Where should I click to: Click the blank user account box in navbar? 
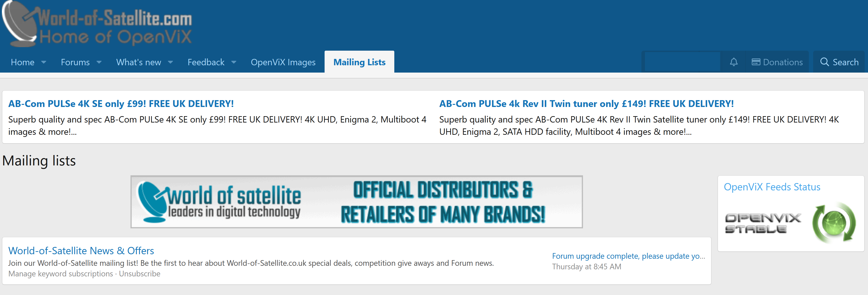[x=682, y=62]
